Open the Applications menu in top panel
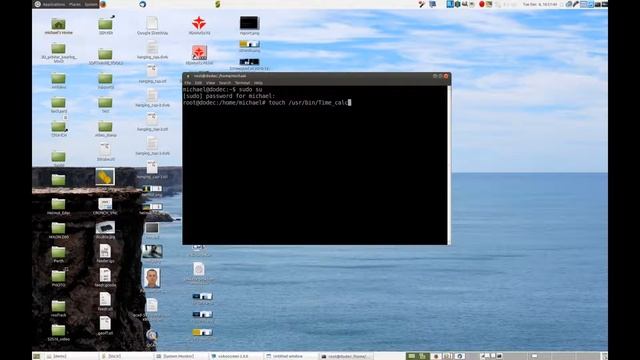This screenshot has height=360, width=640. pyautogui.click(x=54, y=4)
